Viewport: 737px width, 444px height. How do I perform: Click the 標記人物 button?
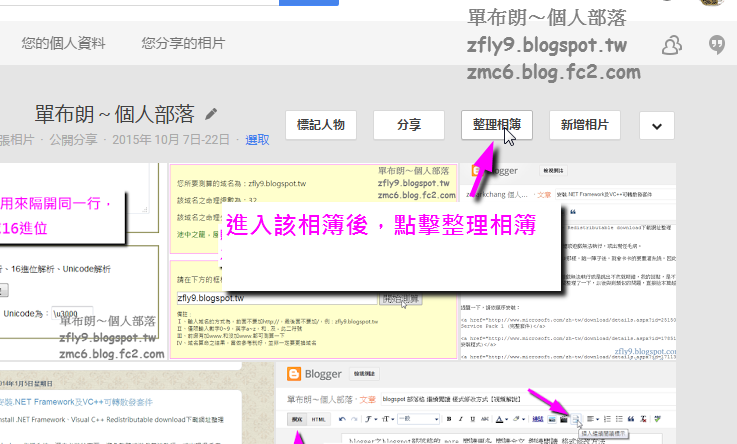(x=321, y=125)
